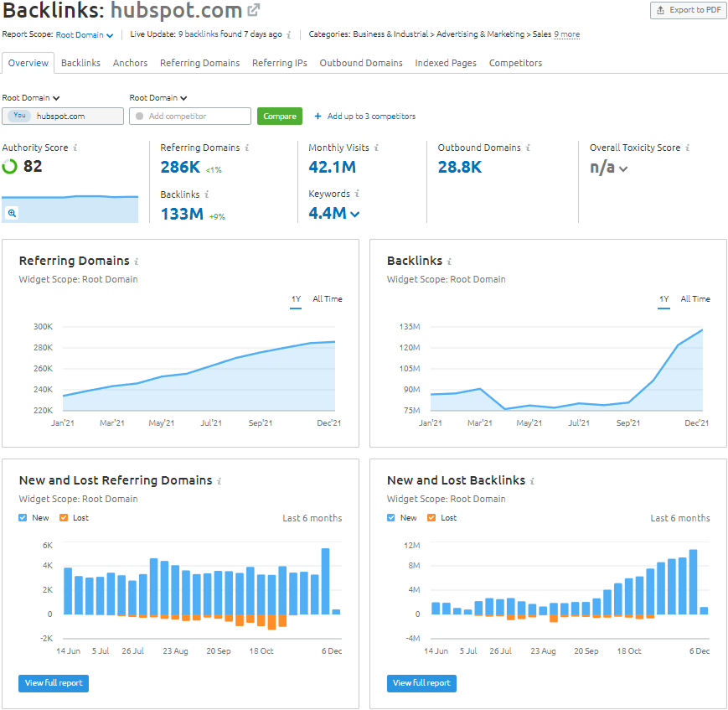728x710 pixels.
Task: Click Referring Domains metric info icon
Action: (x=247, y=148)
